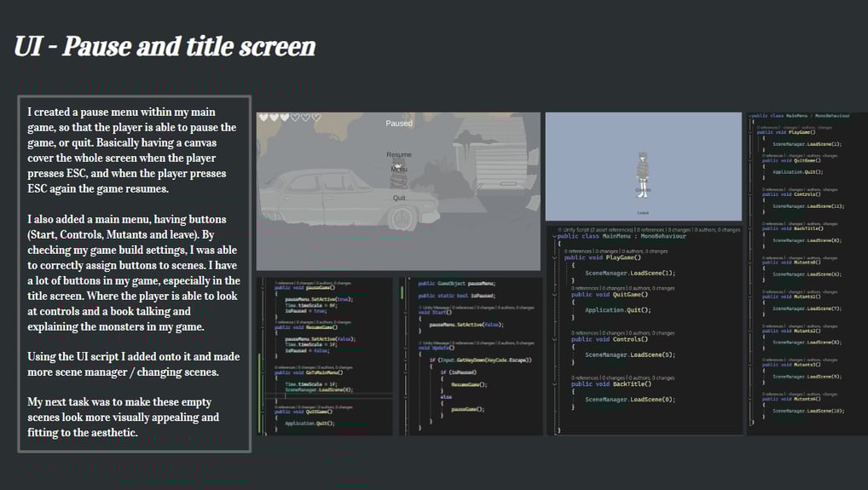Select the isPaused Update code screenshot
868x490 pixels.
471,356
